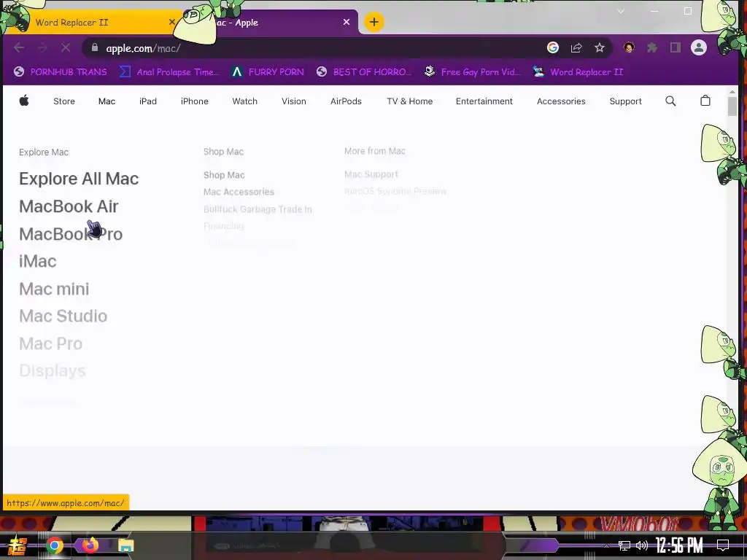Stop page loading with X button
747x560 pixels.
66,47
